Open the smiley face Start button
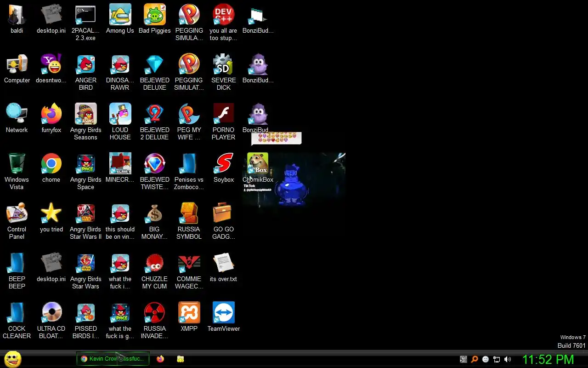This screenshot has height=368, width=588. [13, 359]
